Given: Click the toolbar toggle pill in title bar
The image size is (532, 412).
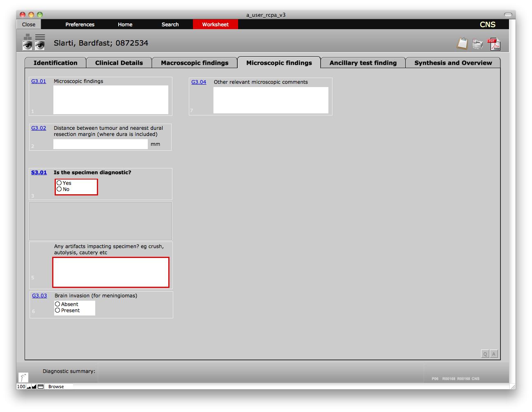Looking at the screenshot, I should 508,15.
